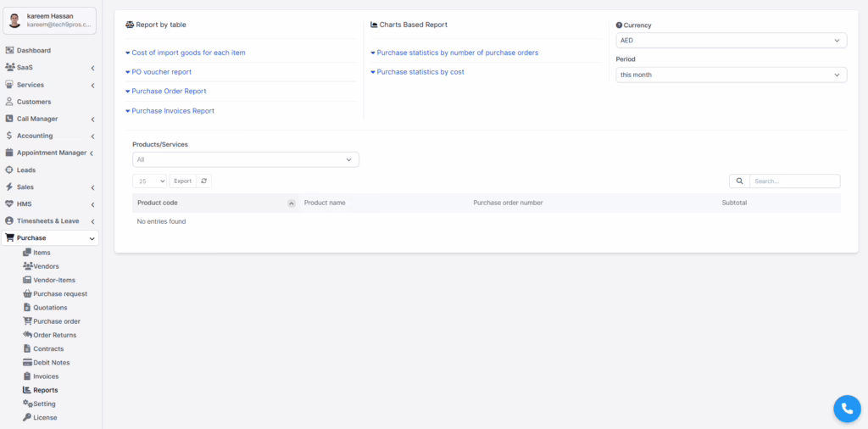Click 'No entries found' text
Image resolution: width=868 pixels, height=429 pixels.
pyautogui.click(x=161, y=221)
